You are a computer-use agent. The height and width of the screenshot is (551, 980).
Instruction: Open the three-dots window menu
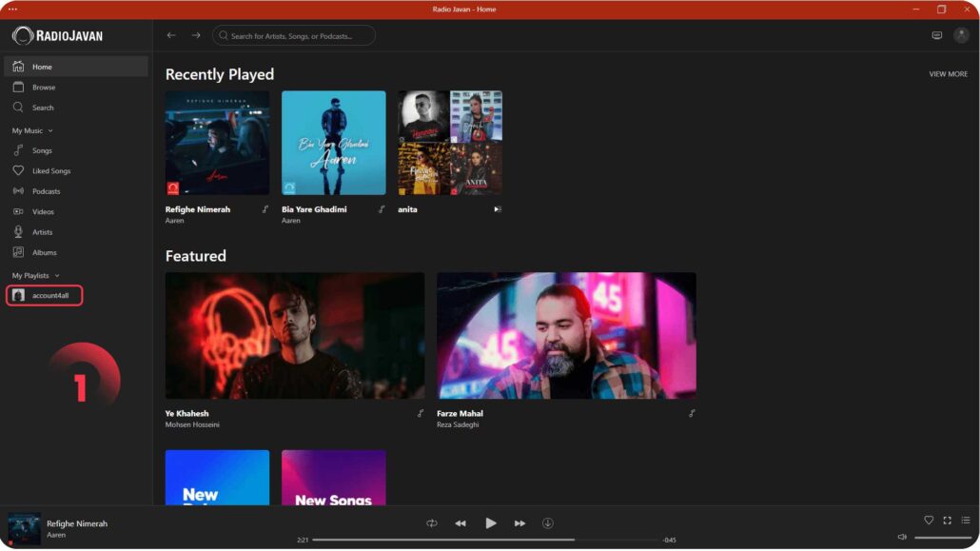(x=12, y=10)
